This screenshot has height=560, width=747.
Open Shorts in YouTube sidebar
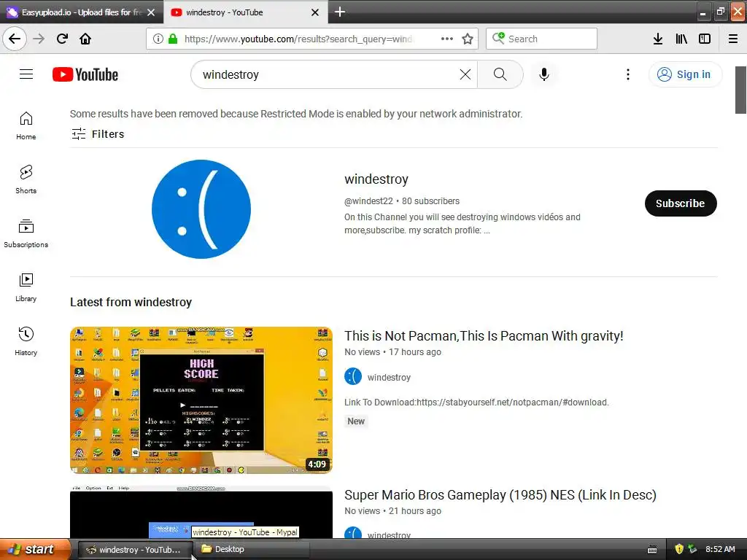(26, 179)
